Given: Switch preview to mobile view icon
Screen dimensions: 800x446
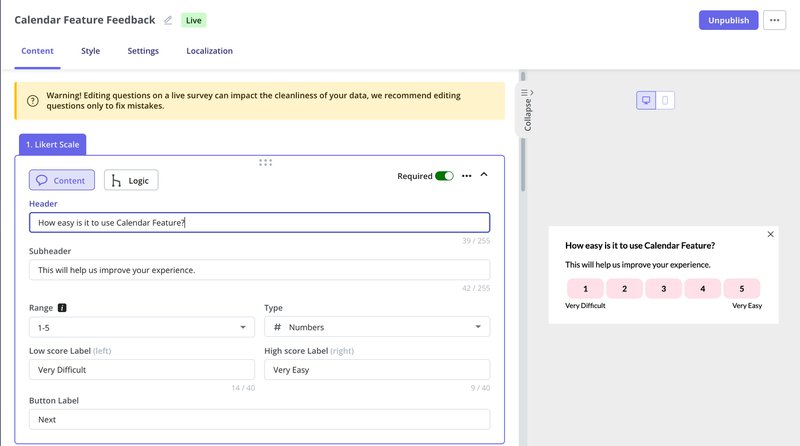Looking at the screenshot, I should [x=665, y=100].
